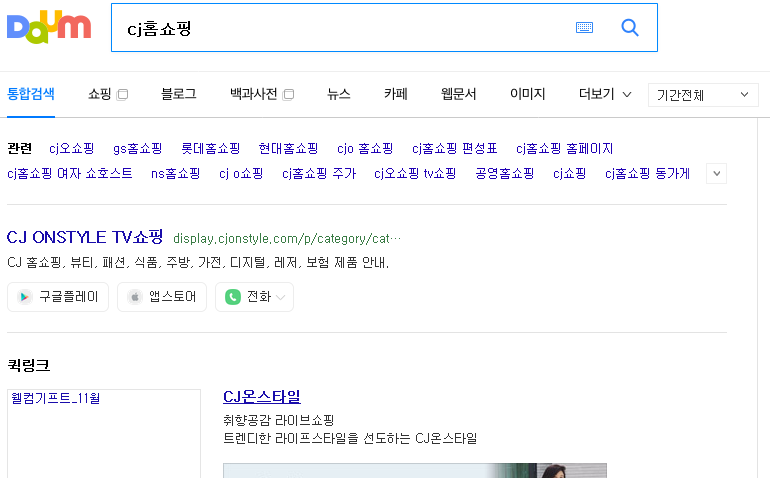
Task: Click the CJ 홈쇼핑, 뷰티, 패션 description text
Action: coord(198,262)
